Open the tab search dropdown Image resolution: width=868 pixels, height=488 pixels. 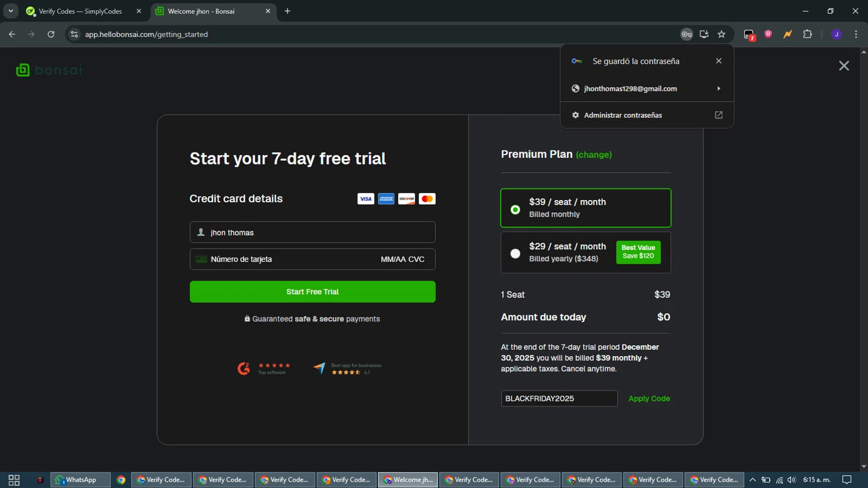click(10, 11)
